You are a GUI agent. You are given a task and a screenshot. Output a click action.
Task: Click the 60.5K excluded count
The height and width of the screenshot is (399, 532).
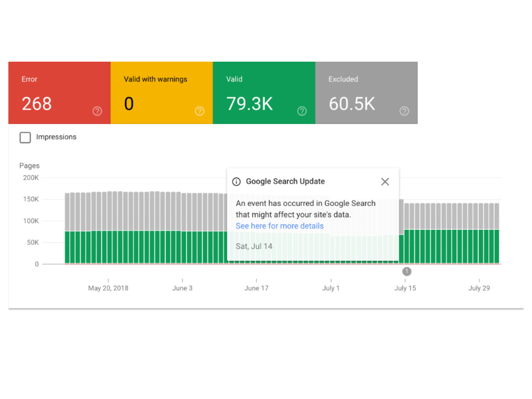coord(352,104)
